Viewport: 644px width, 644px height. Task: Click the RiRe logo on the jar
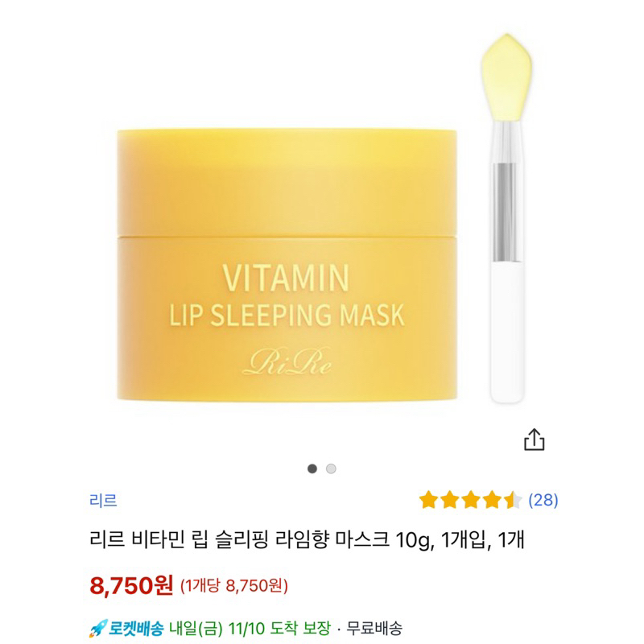(287, 361)
